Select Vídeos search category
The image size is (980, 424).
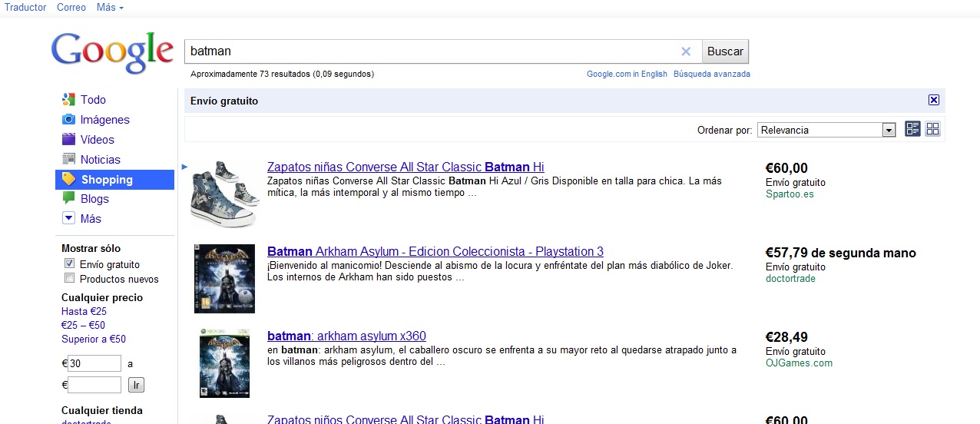(97, 140)
